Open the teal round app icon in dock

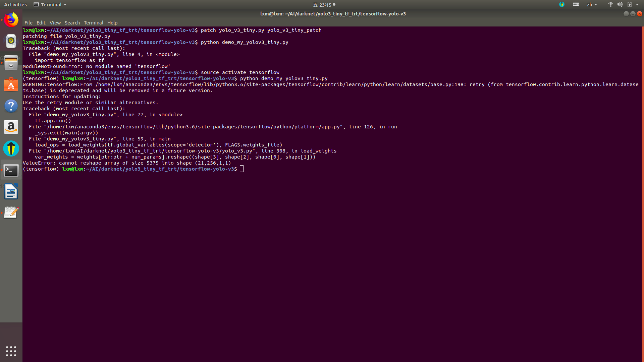(x=11, y=148)
